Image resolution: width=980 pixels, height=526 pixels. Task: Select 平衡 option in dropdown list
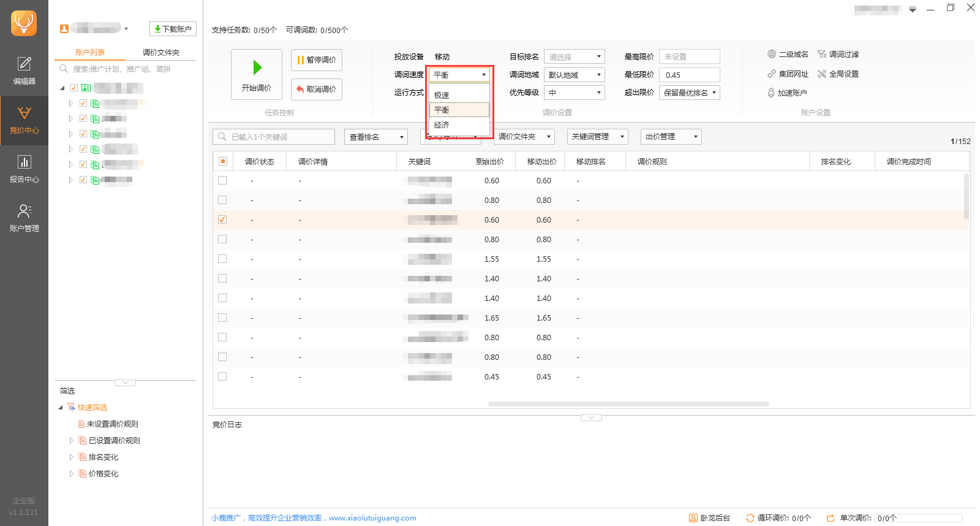click(459, 110)
